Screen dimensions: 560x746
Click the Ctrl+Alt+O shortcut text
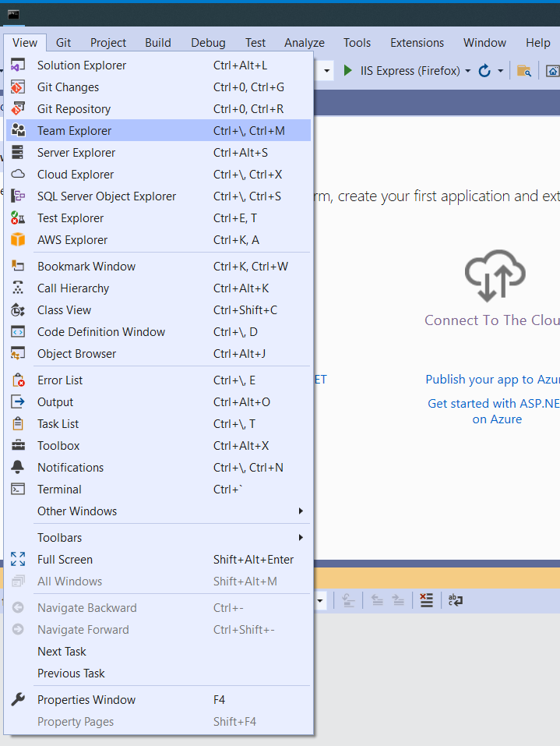coord(241,402)
